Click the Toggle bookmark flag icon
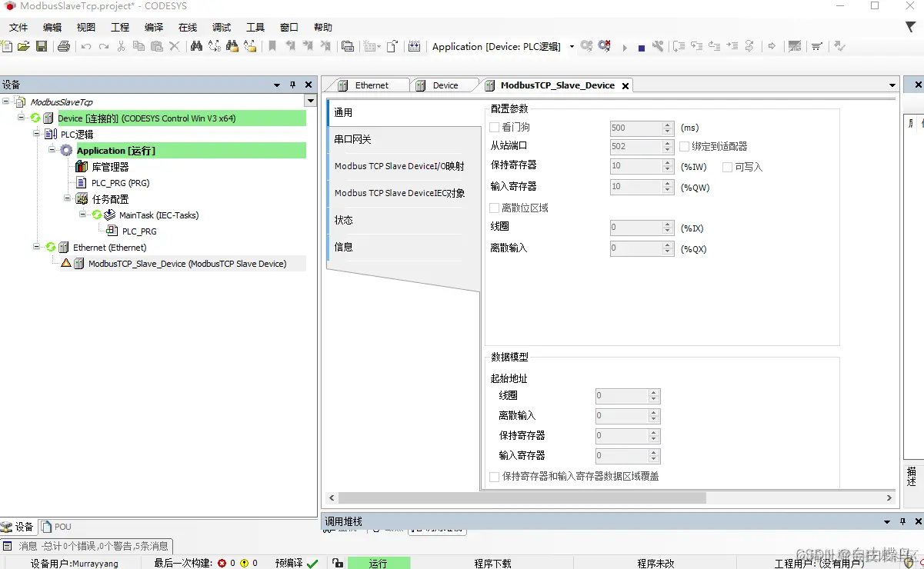The width and height of the screenshot is (924, 569). 272,46
